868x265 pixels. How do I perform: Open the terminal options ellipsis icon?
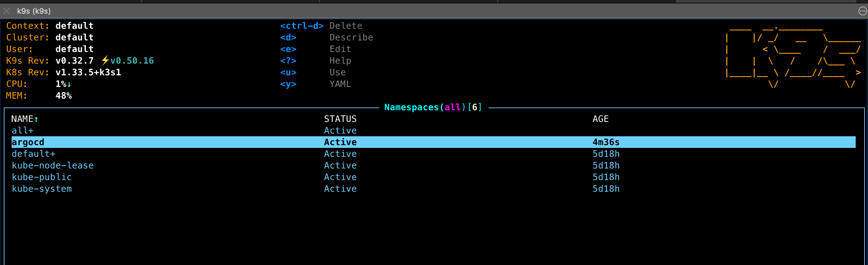pyautogui.click(x=863, y=11)
